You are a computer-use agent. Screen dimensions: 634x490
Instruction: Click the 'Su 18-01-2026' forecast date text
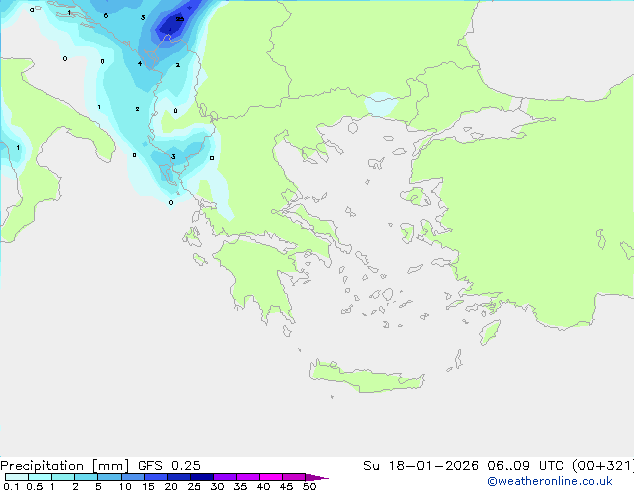(x=421, y=466)
